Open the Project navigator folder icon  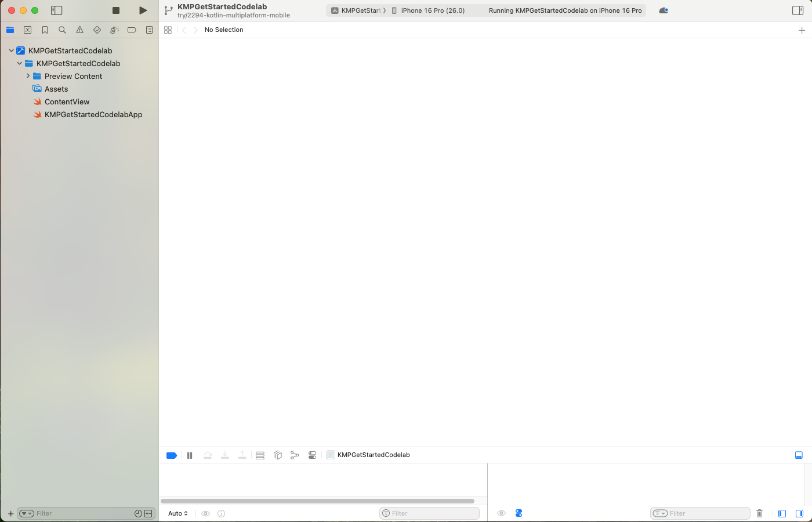(10, 30)
